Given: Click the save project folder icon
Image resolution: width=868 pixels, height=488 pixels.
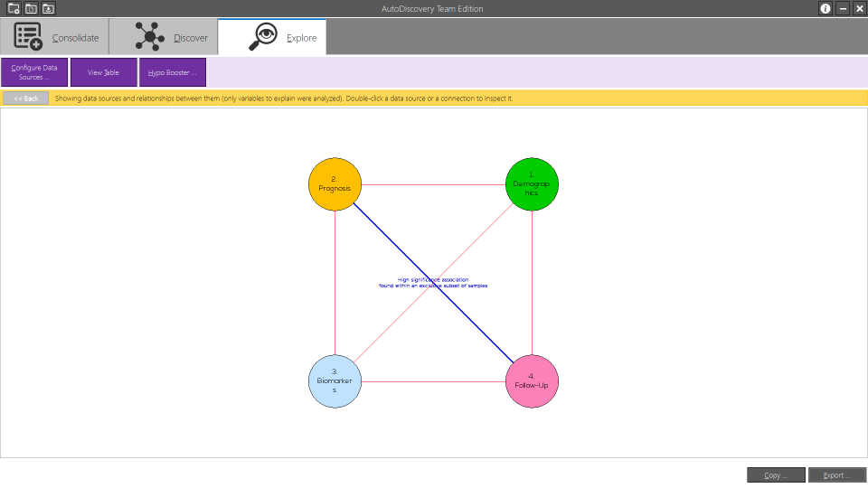Looking at the screenshot, I should pos(48,8).
